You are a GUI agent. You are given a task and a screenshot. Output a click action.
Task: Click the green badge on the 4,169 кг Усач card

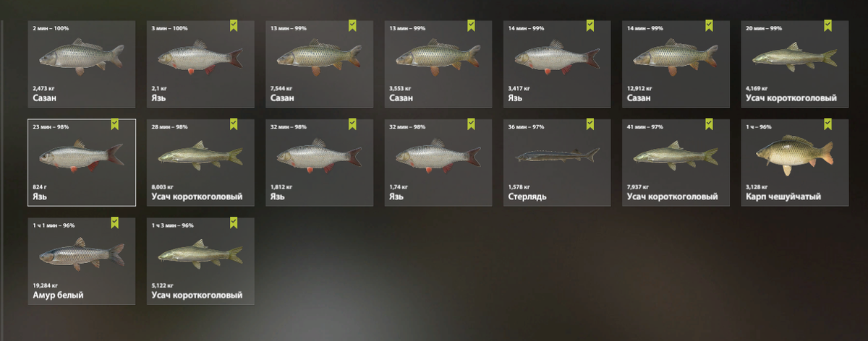point(827,26)
